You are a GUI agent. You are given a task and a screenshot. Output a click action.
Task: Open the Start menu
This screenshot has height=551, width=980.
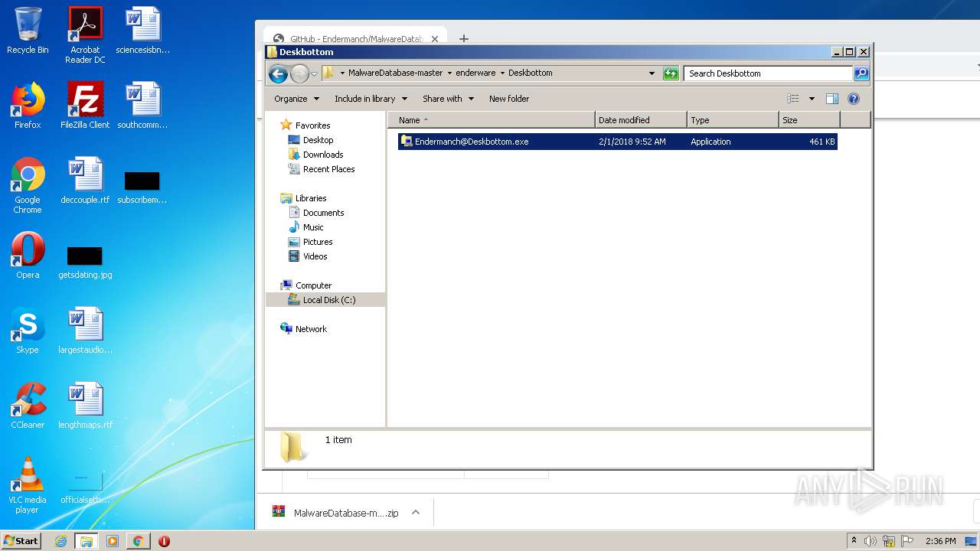coord(21,541)
